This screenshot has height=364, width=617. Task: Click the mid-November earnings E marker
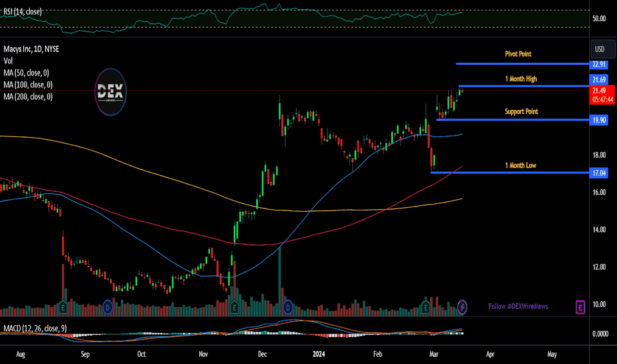[234, 307]
